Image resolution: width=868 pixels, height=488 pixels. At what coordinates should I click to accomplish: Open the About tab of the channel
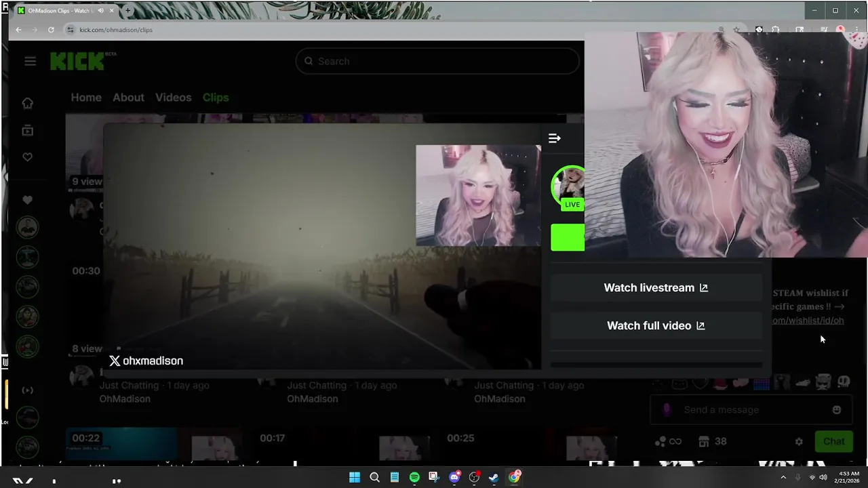128,98
